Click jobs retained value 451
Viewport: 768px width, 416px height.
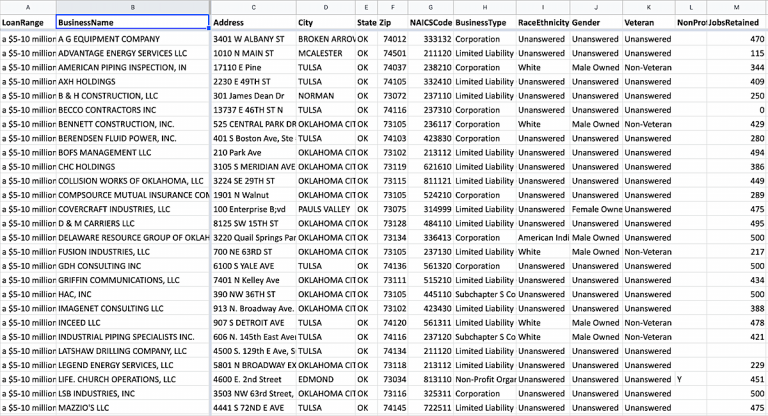pyautogui.click(x=736, y=380)
